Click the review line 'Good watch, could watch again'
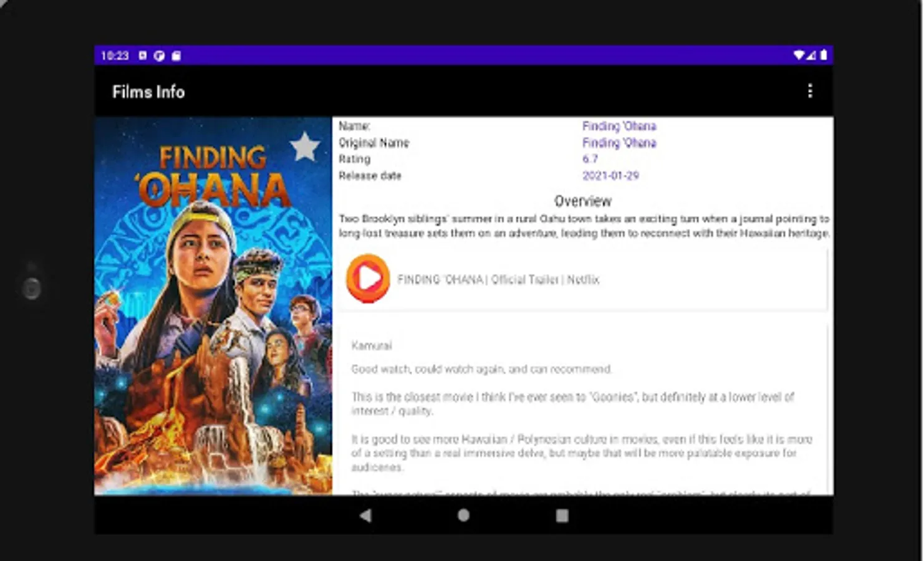This screenshot has height=561, width=924. point(481,369)
